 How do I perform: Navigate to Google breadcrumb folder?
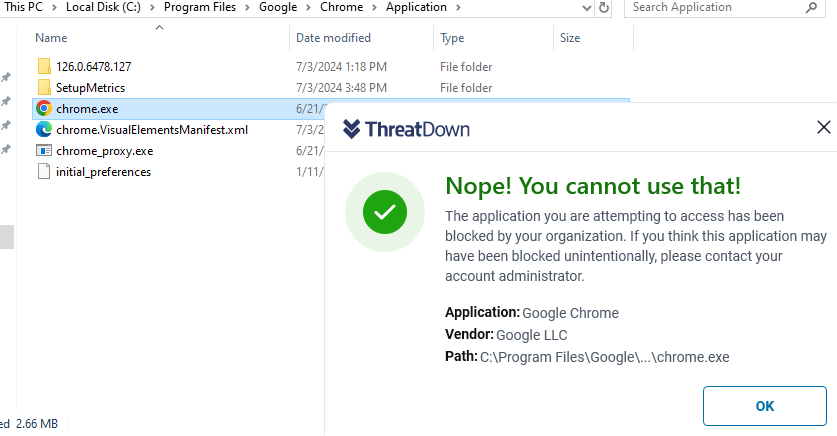[x=278, y=7]
